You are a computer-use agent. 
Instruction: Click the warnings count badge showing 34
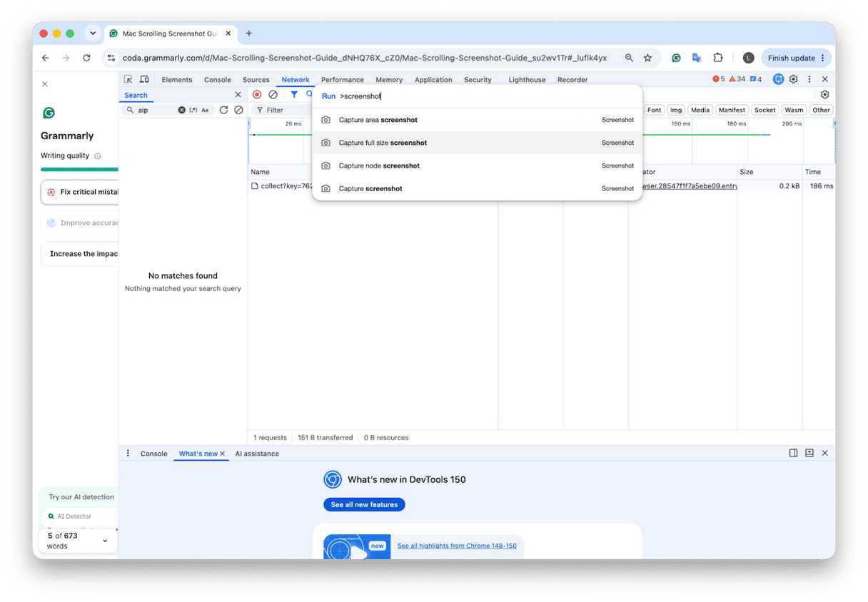737,79
